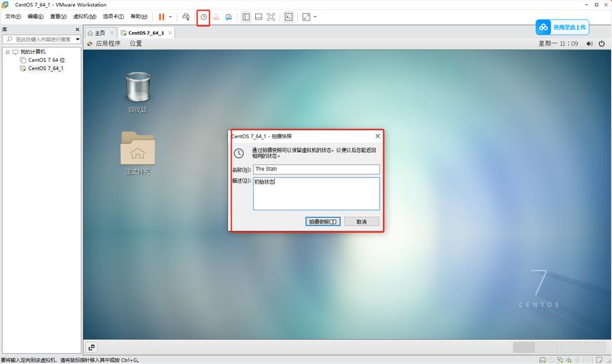Open the Snapshot Manager toolbar icon

click(x=229, y=17)
